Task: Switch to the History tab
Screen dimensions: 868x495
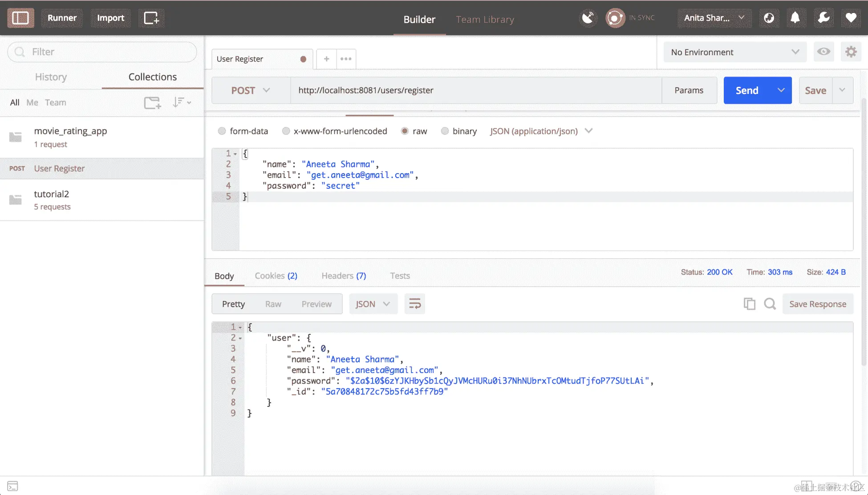Action: [x=51, y=77]
